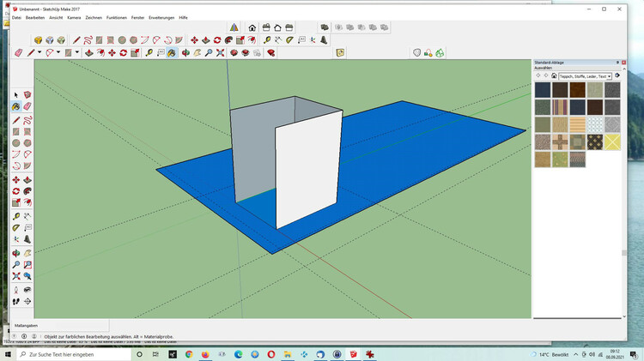Screen dimensions: 644x361
Task: Select the house Home view icon
Action: point(252,28)
